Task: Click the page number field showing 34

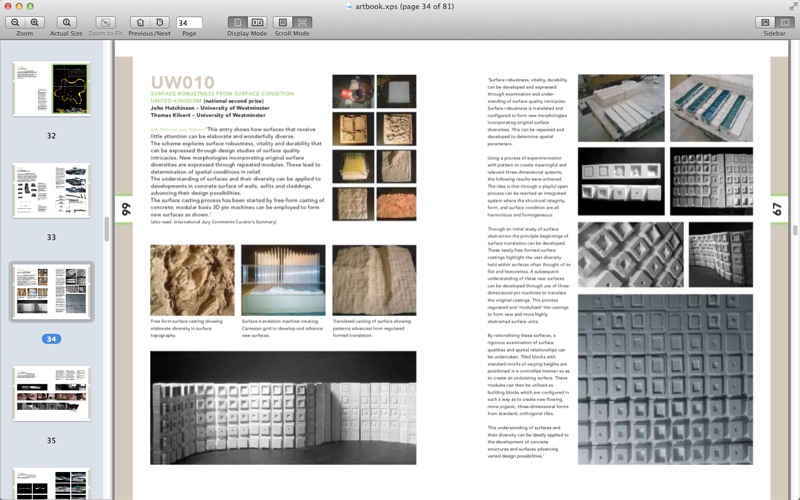Action: [x=189, y=22]
